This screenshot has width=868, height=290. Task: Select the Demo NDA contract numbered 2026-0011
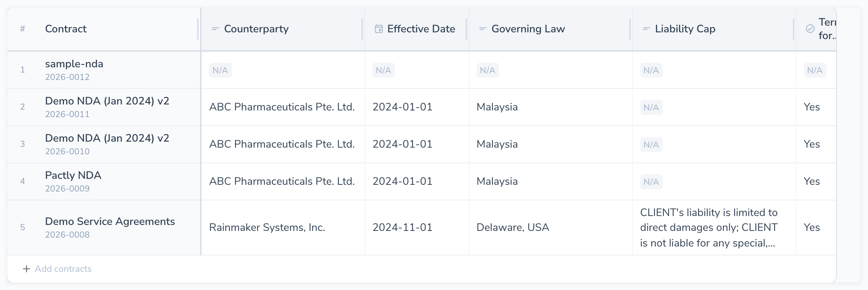(107, 101)
